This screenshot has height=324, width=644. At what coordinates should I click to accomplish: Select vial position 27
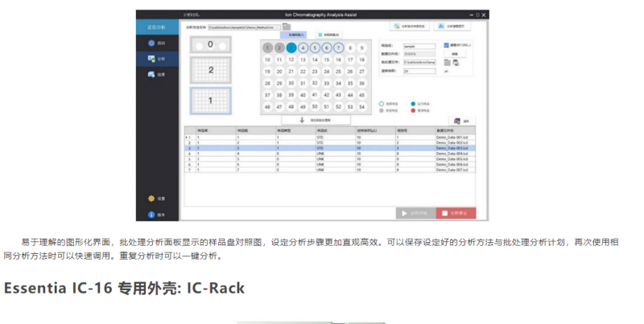tap(361, 72)
